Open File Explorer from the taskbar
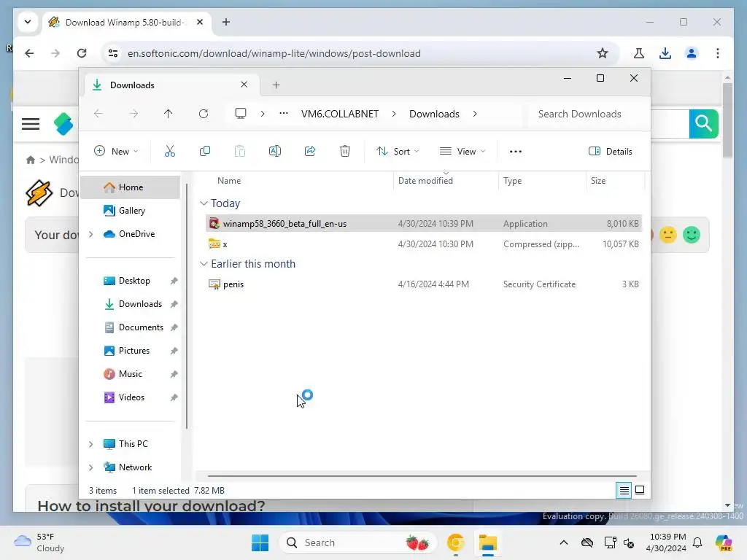The width and height of the screenshot is (747, 560). tap(488, 542)
